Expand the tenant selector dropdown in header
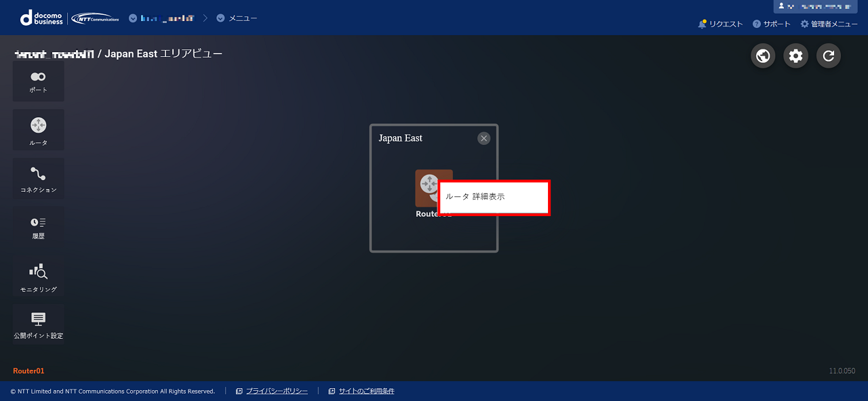The height and width of the screenshot is (401, 868). point(161,18)
